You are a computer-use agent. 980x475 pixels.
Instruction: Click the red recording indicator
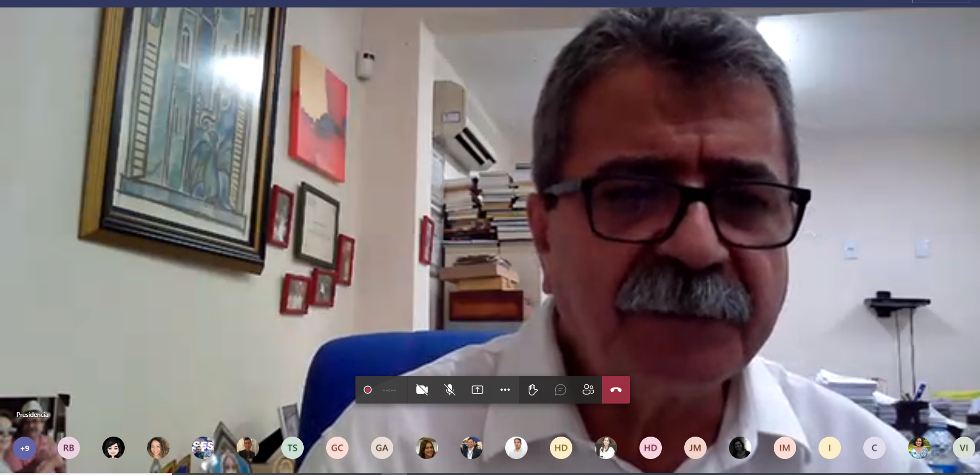point(367,390)
